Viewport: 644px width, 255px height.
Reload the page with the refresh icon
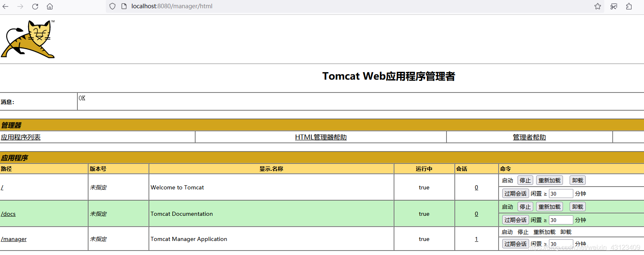point(35,6)
